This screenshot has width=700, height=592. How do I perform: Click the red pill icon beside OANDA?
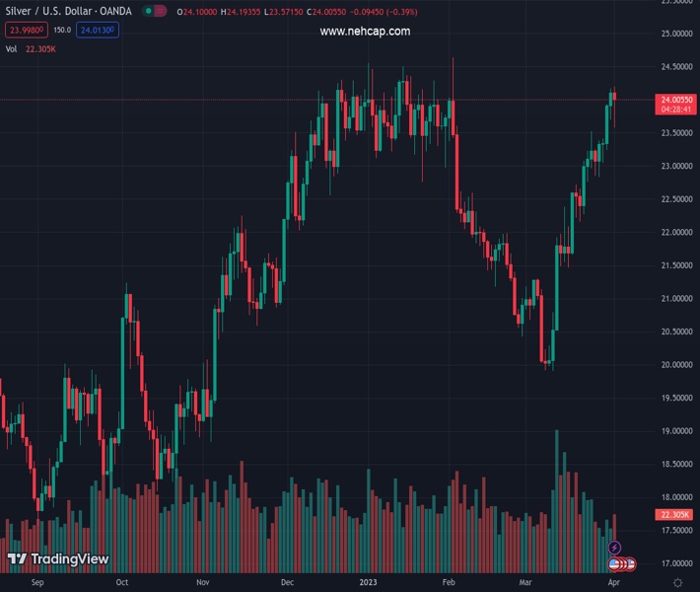[x=160, y=12]
